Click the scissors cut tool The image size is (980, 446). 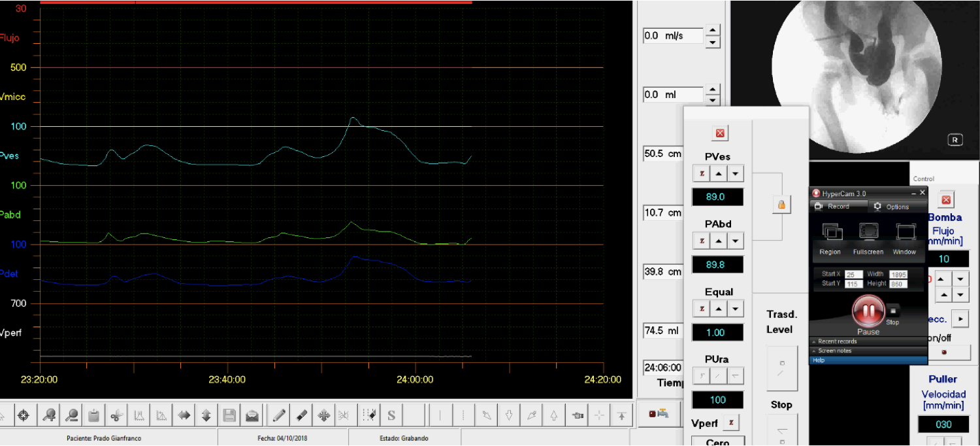[116, 415]
